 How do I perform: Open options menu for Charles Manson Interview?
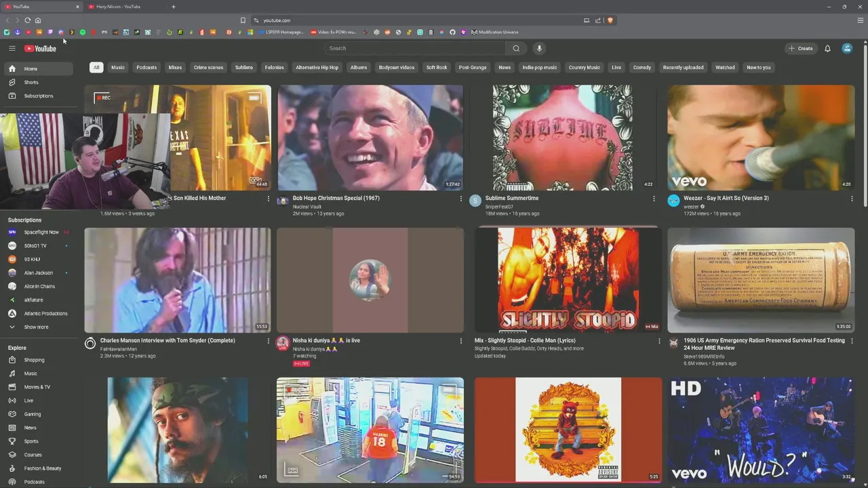tap(268, 341)
